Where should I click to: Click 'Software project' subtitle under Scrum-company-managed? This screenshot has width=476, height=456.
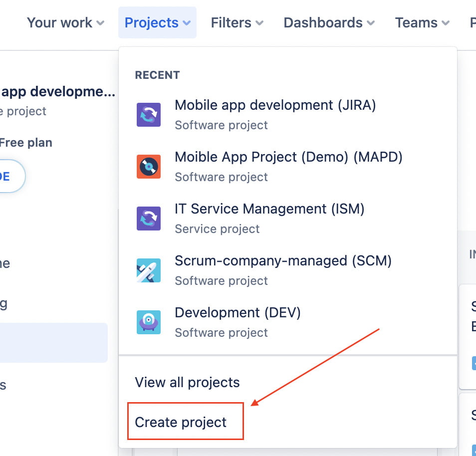tap(222, 281)
